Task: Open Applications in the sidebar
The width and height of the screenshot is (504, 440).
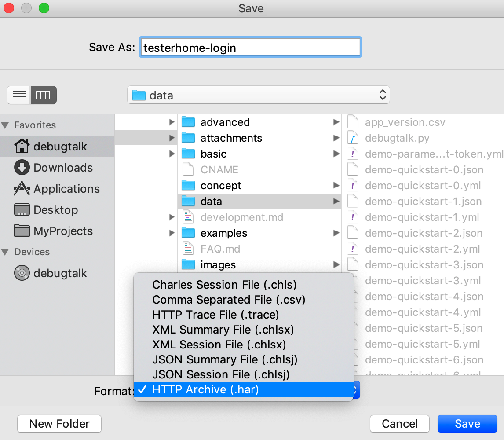Action: [66, 189]
